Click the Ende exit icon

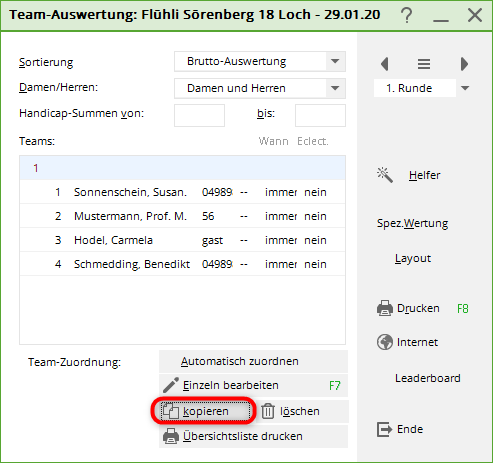[384, 429]
